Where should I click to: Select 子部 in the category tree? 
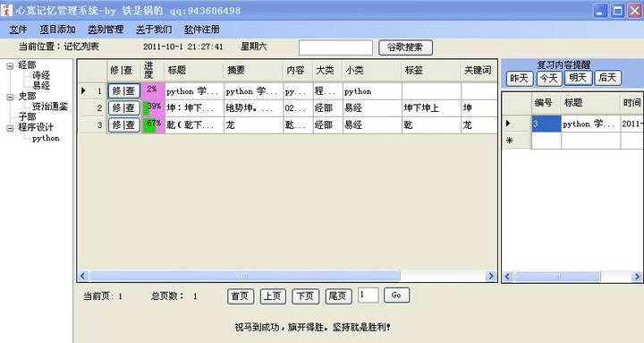tap(27, 116)
